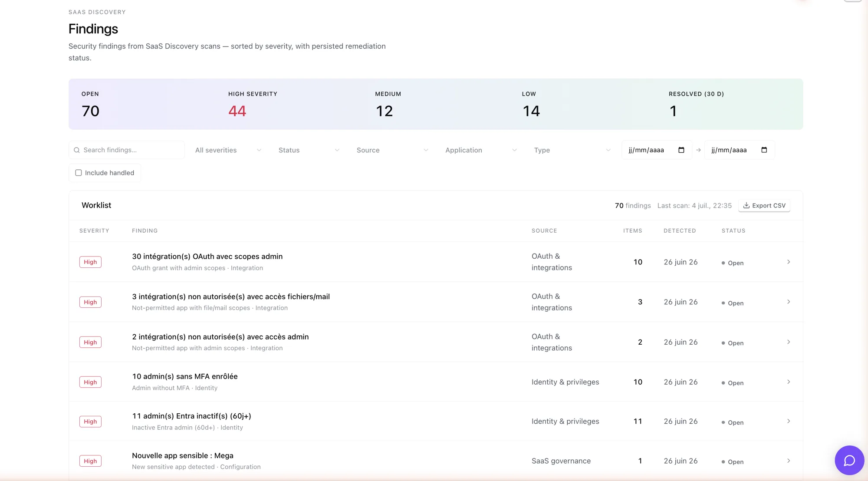This screenshot has width=868, height=481.
Task: Click the search magnifier icon
Action: (x=77, y=150)
